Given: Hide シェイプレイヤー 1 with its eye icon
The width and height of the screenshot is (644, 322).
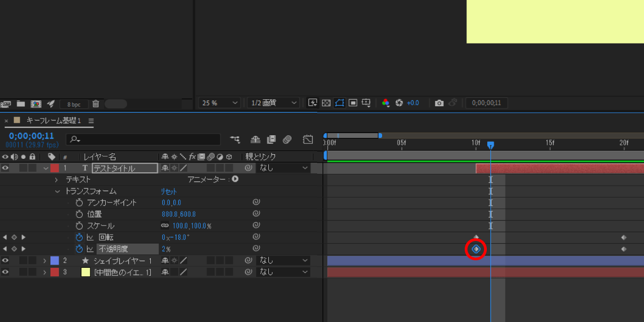Looking at the screenshot, I should point(5,260).
